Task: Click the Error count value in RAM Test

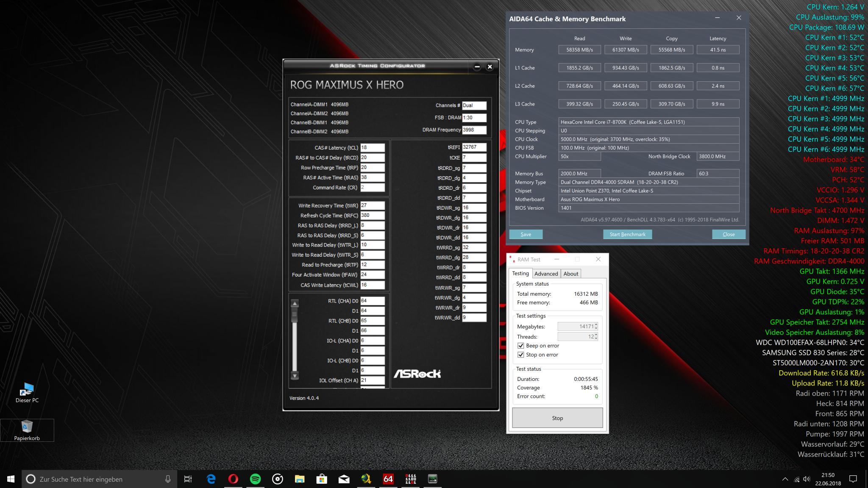Action: (596, 396)
